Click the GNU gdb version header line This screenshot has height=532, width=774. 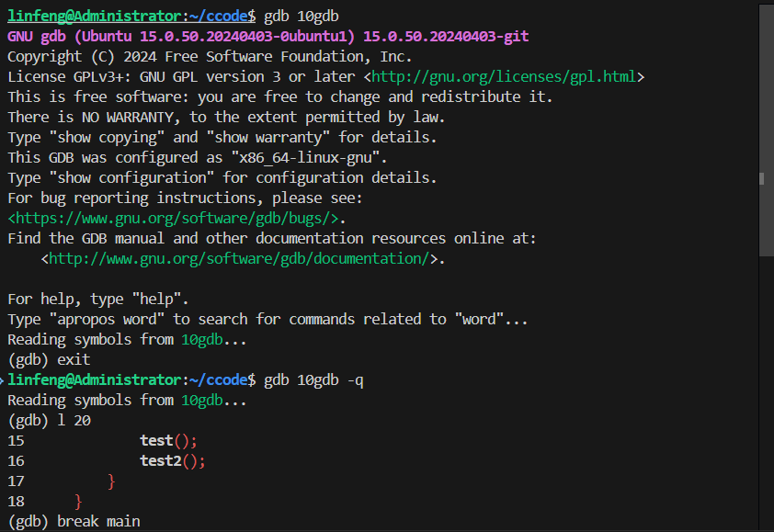pyautogui.click(x=268, y=37)
